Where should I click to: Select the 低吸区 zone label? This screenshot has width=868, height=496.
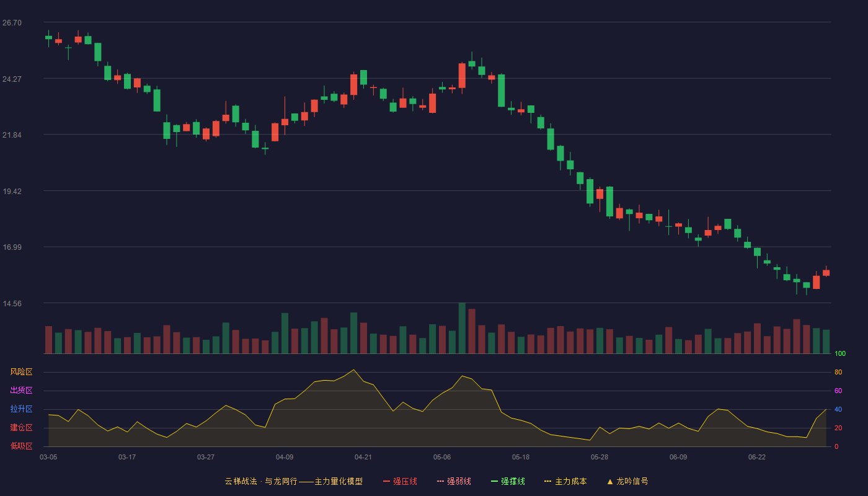click(x=21, y=446)
